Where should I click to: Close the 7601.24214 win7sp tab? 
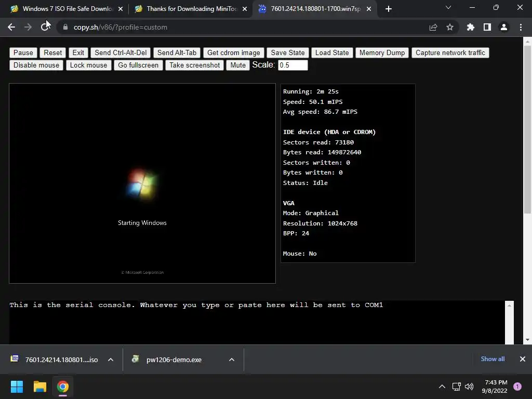coord(369,9)
